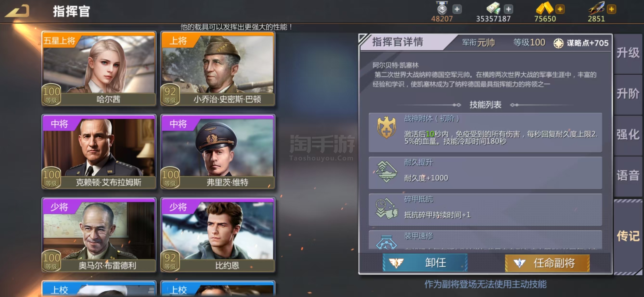Select commander 哈尔茜 card
Viewport: 644px width, 297px height.
pos(99,69)
